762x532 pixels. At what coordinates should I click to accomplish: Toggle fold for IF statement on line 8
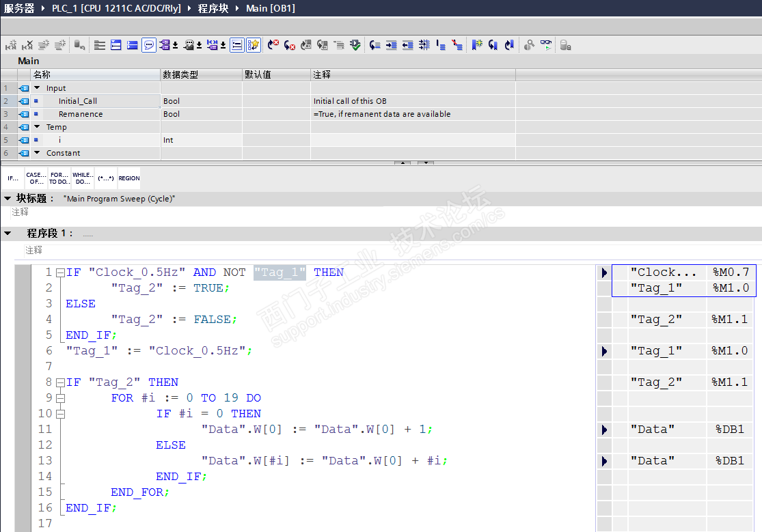(x=60, y=382)
